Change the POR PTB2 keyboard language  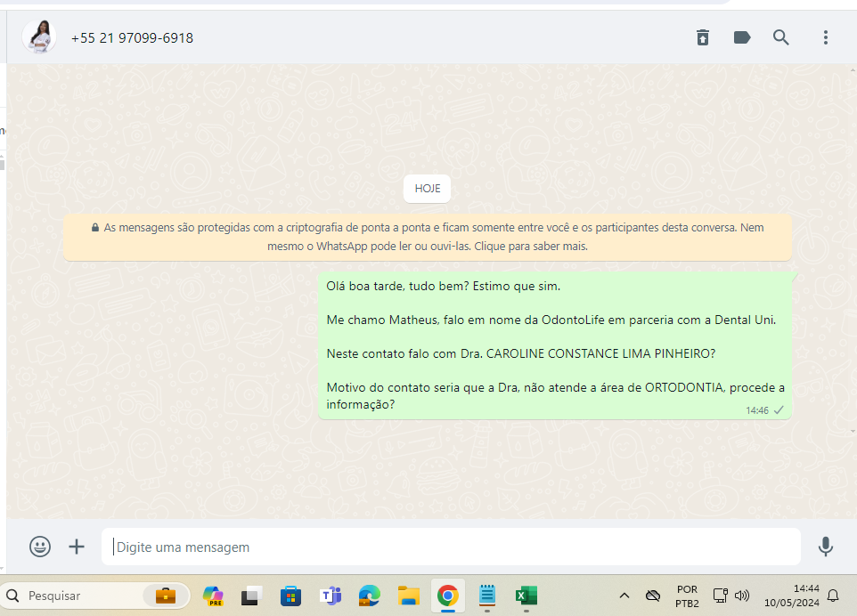pos(687,596)
